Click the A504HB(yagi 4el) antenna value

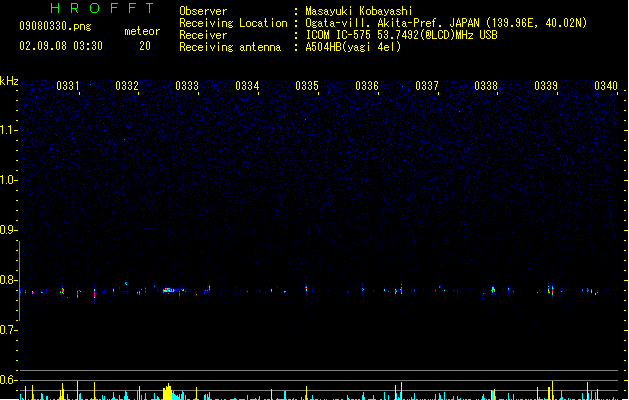353,47
